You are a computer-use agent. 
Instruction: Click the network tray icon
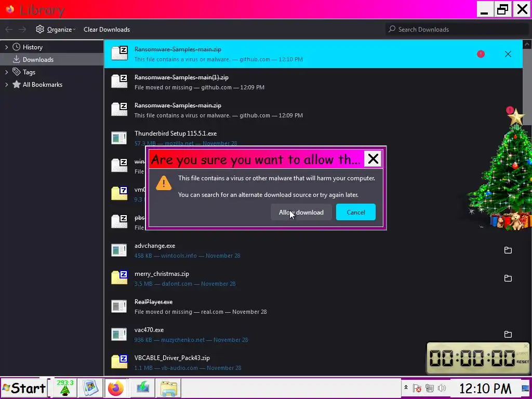pyautogui.click(x=430, y=388)
